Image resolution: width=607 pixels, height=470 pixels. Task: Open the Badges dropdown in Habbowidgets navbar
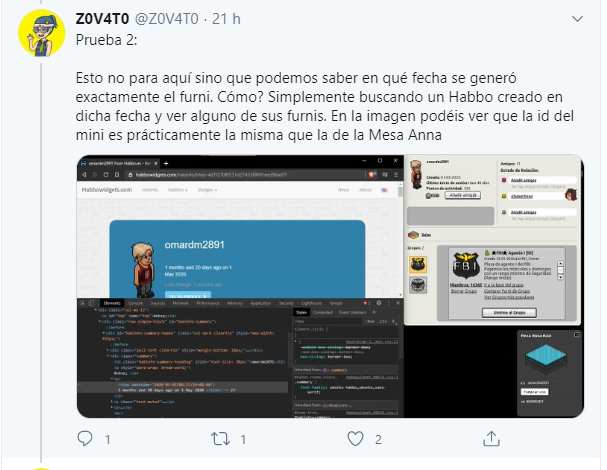207,190
